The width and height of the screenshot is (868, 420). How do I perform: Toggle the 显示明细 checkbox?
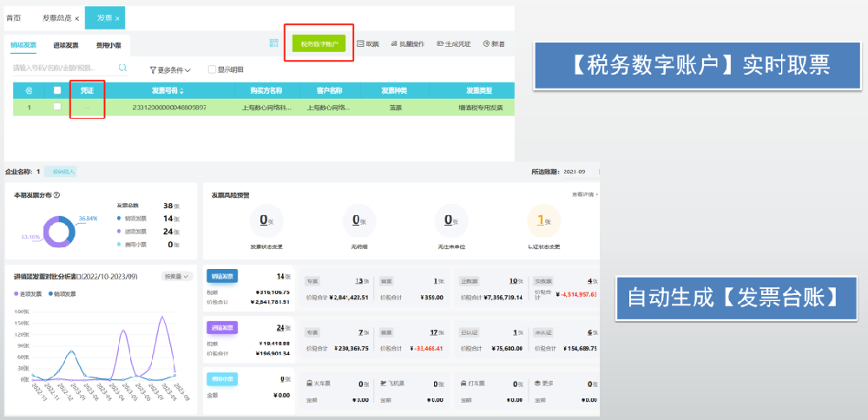pyautogui.click(x=212, y=69)
